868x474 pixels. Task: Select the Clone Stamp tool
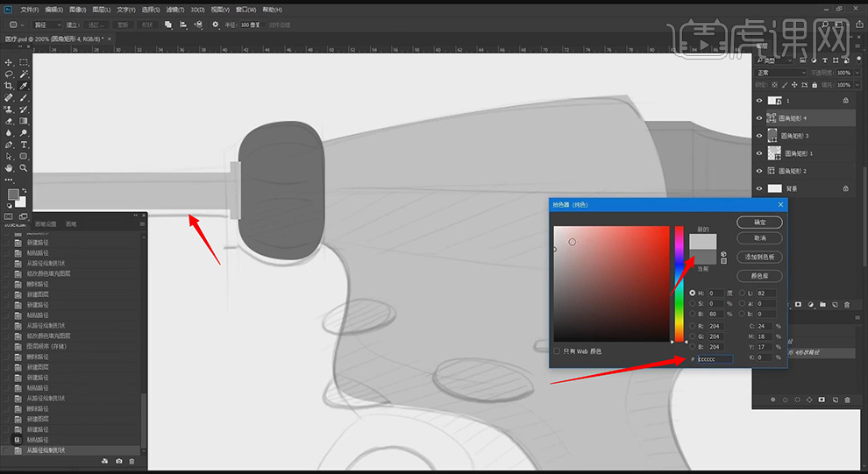tap(8, 110)
